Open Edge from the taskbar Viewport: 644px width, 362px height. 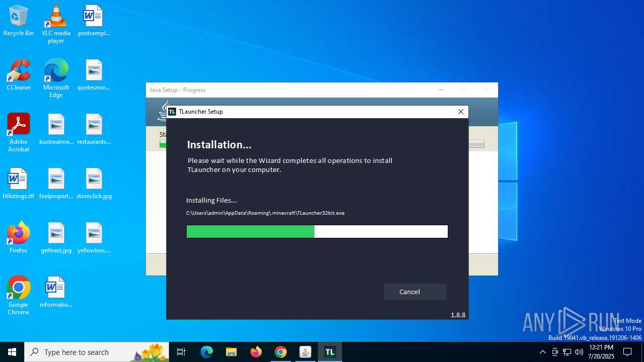207,352
